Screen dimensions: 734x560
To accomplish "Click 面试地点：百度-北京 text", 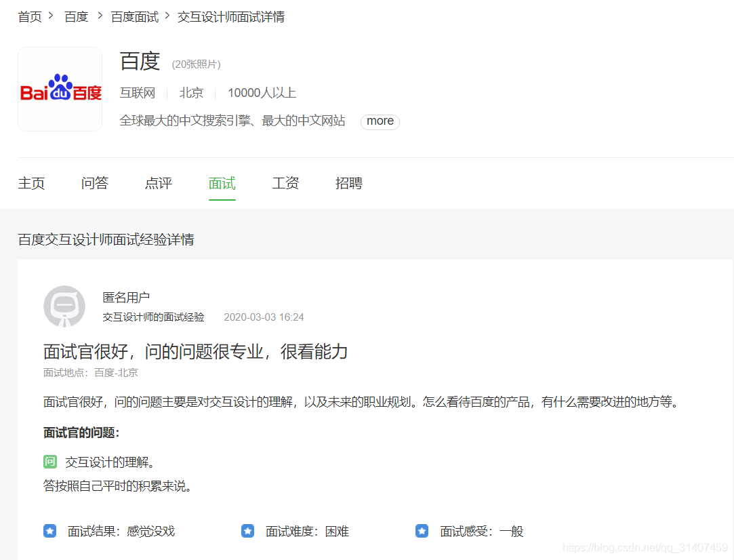I will click(91, 373).
